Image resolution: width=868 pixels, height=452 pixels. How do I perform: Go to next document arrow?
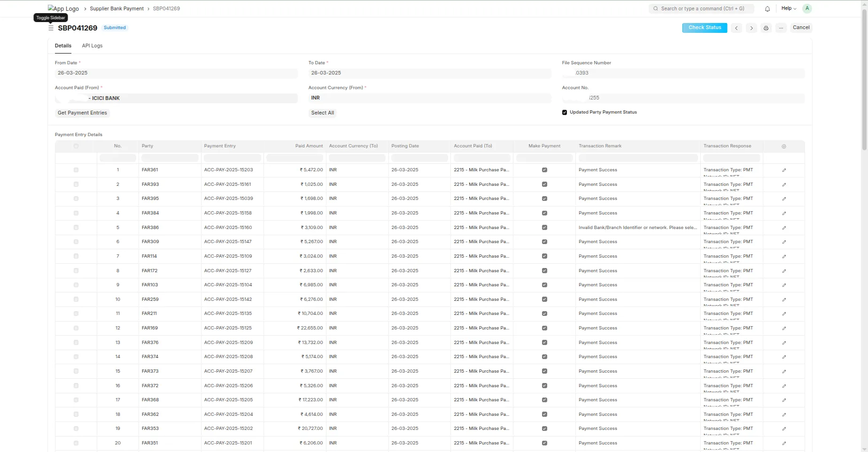[x=752, y=28]
